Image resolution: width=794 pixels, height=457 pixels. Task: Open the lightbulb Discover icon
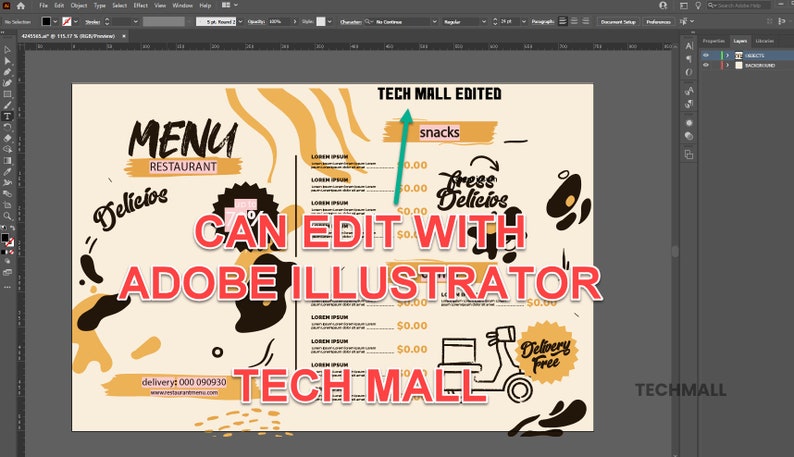698,6
